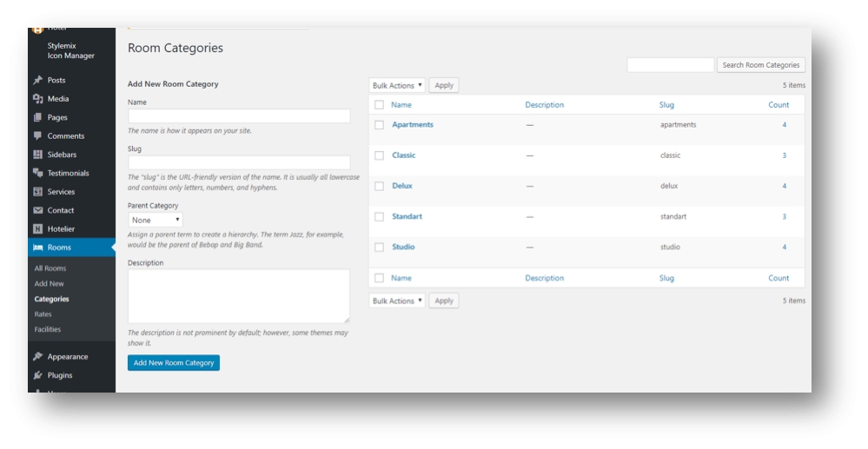Open All Rooms submenu item
Viewport: 868px width, 449px height.
pos(50,268)
